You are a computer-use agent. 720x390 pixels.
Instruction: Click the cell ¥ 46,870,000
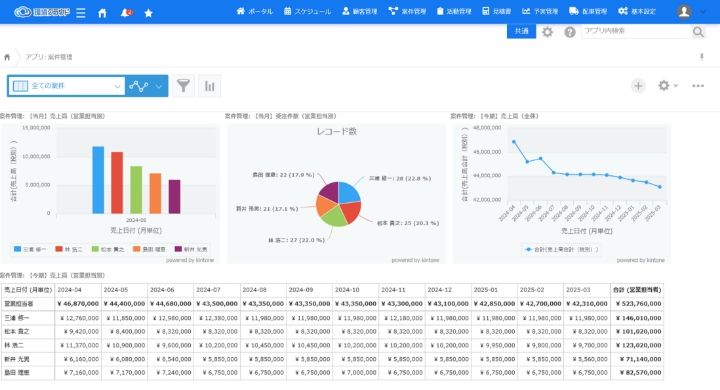[78, 304]
